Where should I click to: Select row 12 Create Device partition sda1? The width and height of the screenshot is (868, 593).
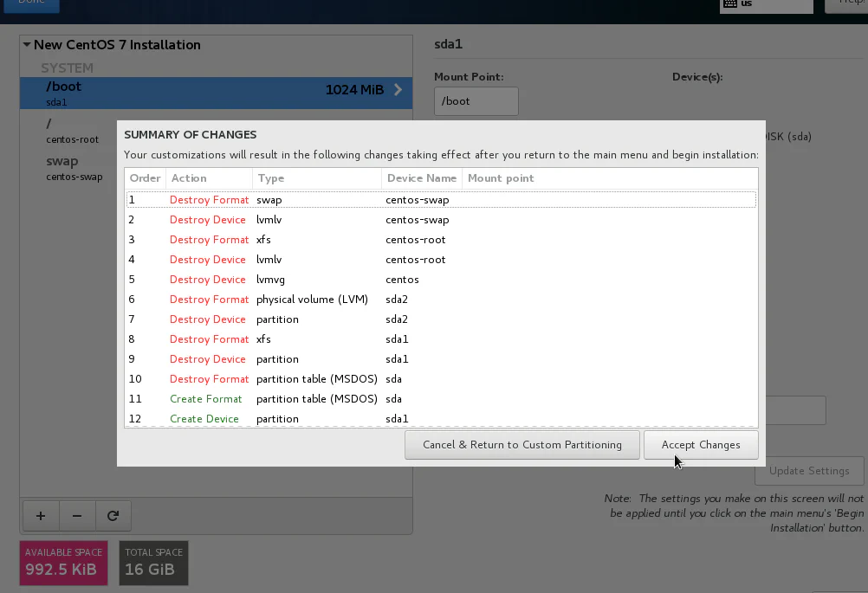pos(441,418)
